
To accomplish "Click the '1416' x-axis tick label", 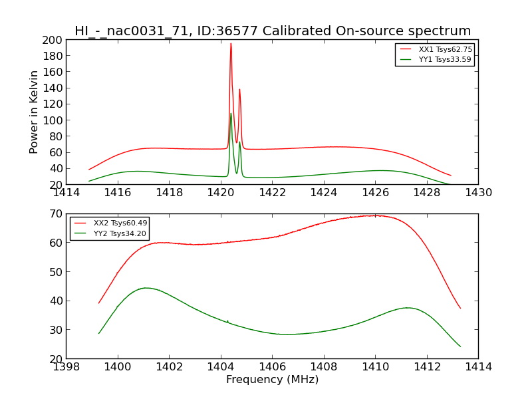I will point(118,193).
